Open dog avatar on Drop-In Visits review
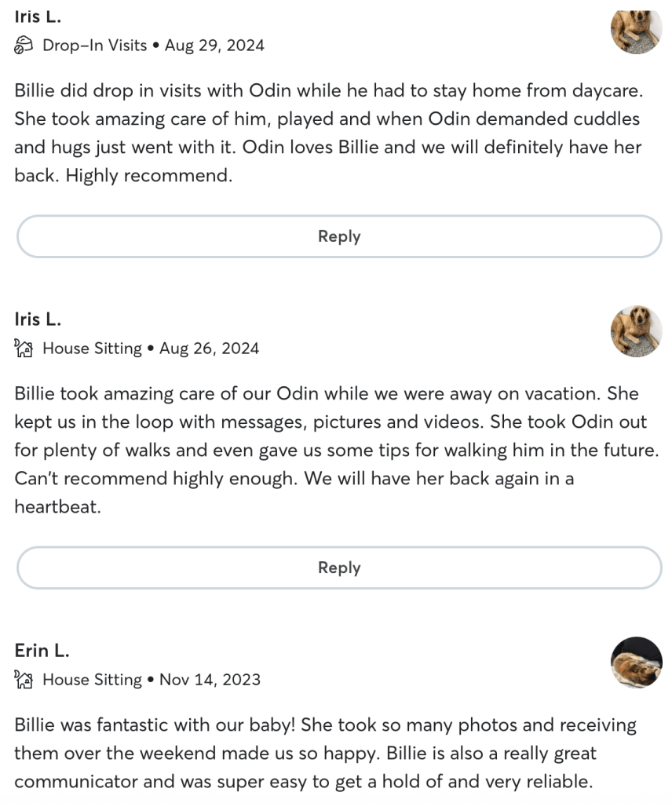Viewport: 672px width, 803px height. click(x=636, y=30)
